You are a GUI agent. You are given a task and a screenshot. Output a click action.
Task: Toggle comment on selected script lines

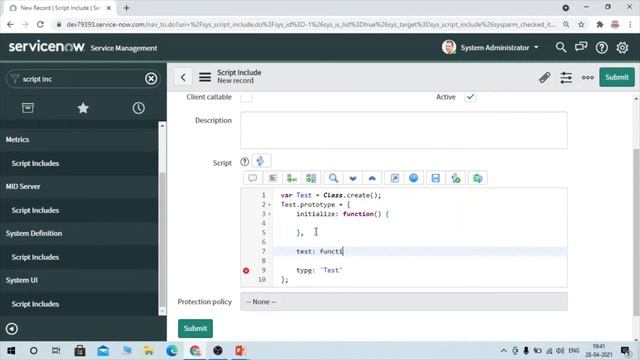coord(253,178)
